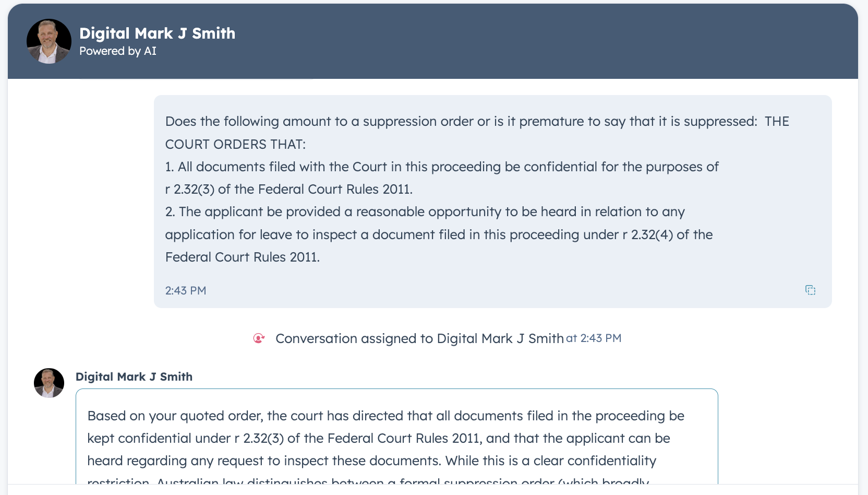Click the 'application for leave to inspect' line
The image size is (868, 495).
point(438,235)
